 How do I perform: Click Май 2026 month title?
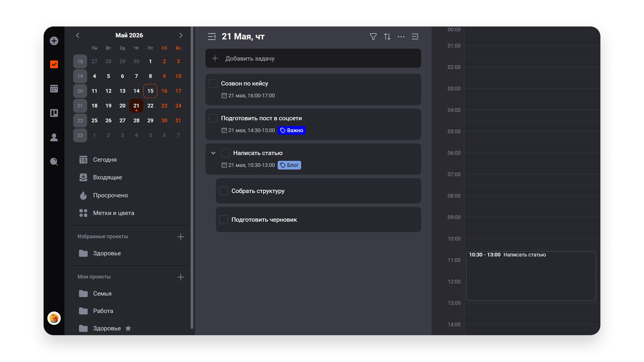[x=129, y=35]
